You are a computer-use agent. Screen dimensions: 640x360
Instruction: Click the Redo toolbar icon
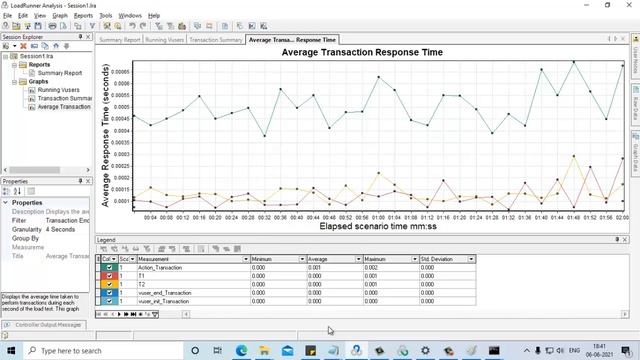tap(143, 26)
